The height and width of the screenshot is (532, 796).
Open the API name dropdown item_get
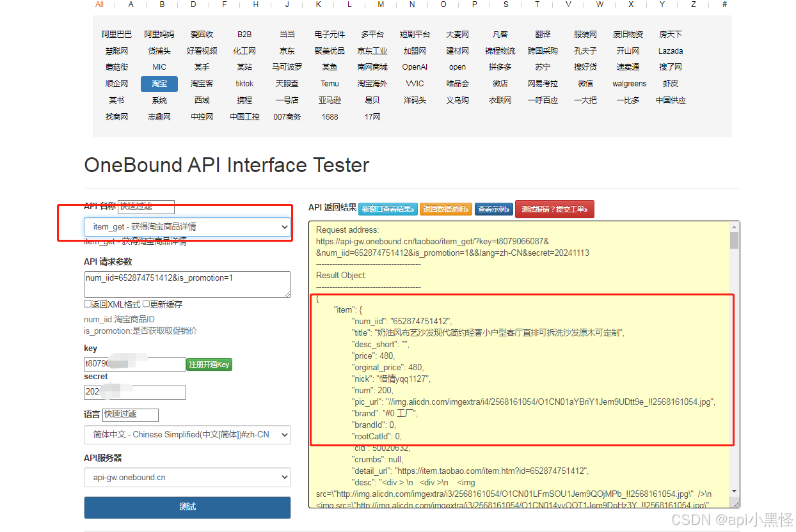(x=187, y=226)
